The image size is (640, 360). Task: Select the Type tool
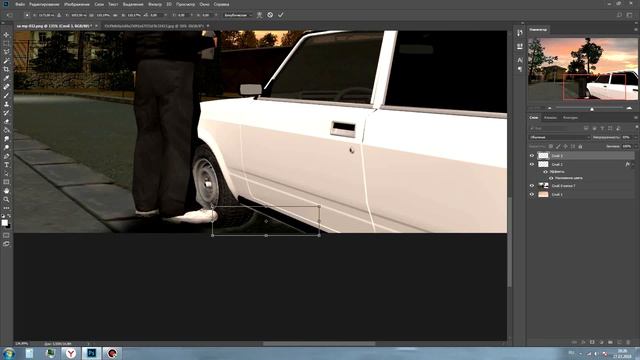pos(6,164)
